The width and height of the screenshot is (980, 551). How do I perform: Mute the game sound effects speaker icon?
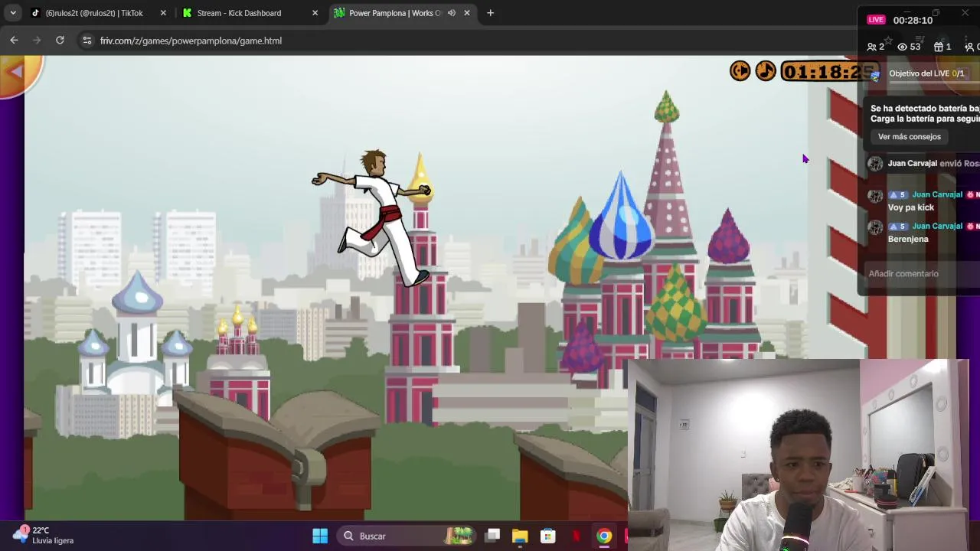tap(740, 71)
